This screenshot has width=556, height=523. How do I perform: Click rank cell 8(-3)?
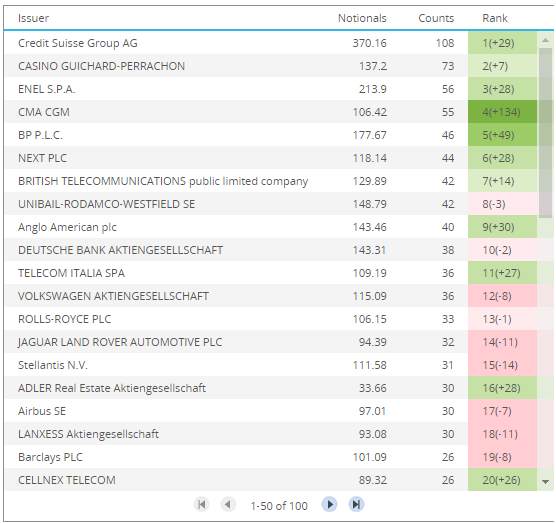502,204
